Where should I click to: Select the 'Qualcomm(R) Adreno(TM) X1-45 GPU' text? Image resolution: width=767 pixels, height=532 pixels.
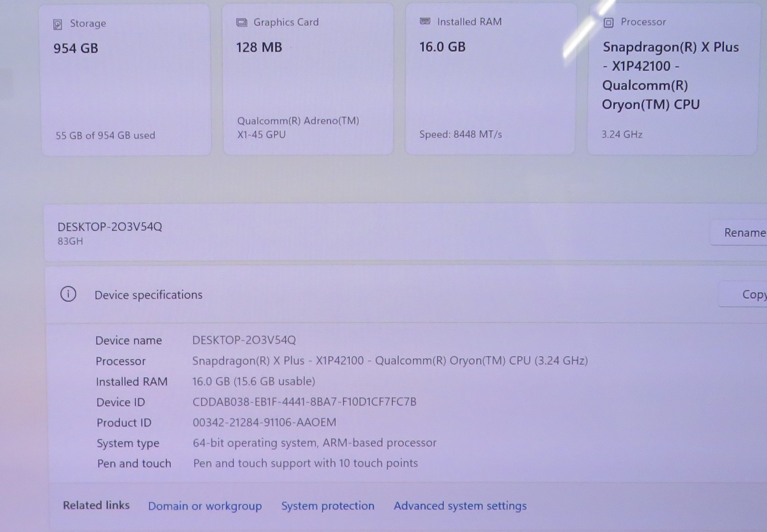[x=298, y=127]
